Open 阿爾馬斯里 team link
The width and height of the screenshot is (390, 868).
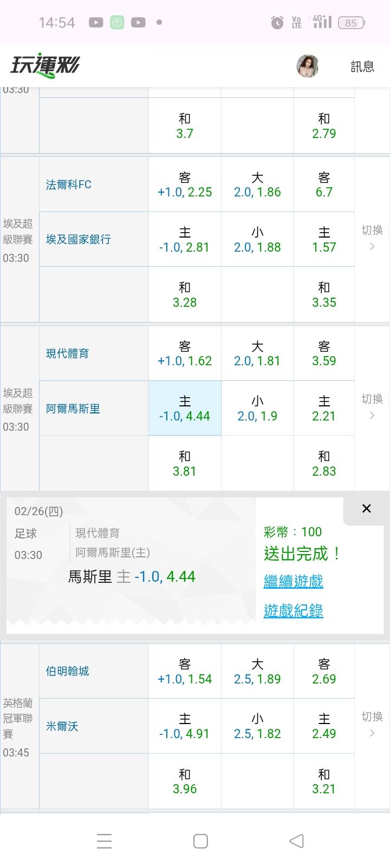coord(73,409)
